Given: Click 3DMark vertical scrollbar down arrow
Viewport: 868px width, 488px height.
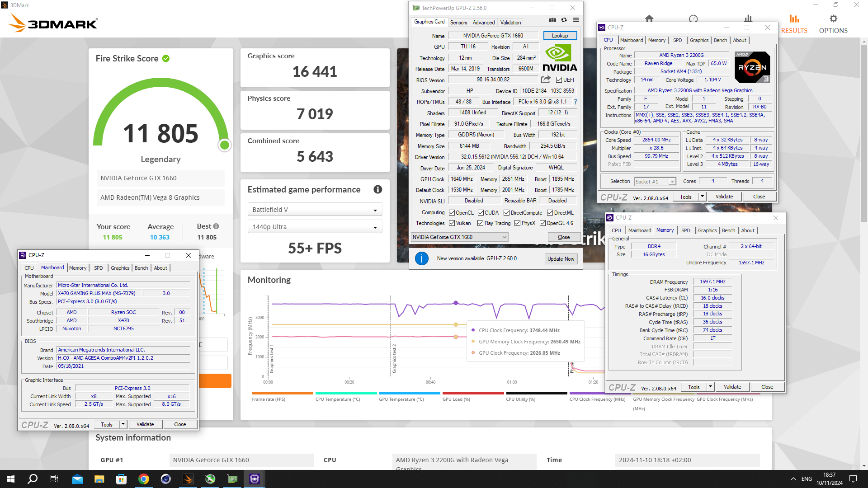Looking at the screenshot, I should tap(864, 465).
